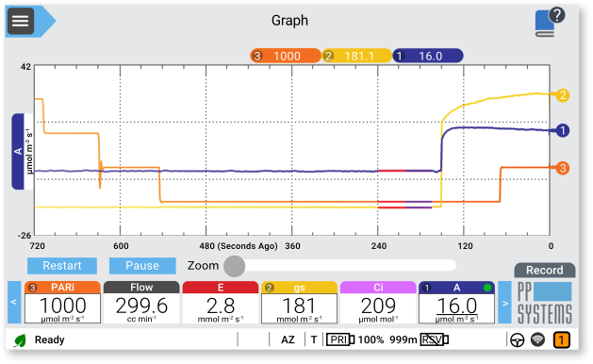The height and width of the screenshot is (364, 593).
Task: Click the PP Systems logo
Action: coord(544,303)
